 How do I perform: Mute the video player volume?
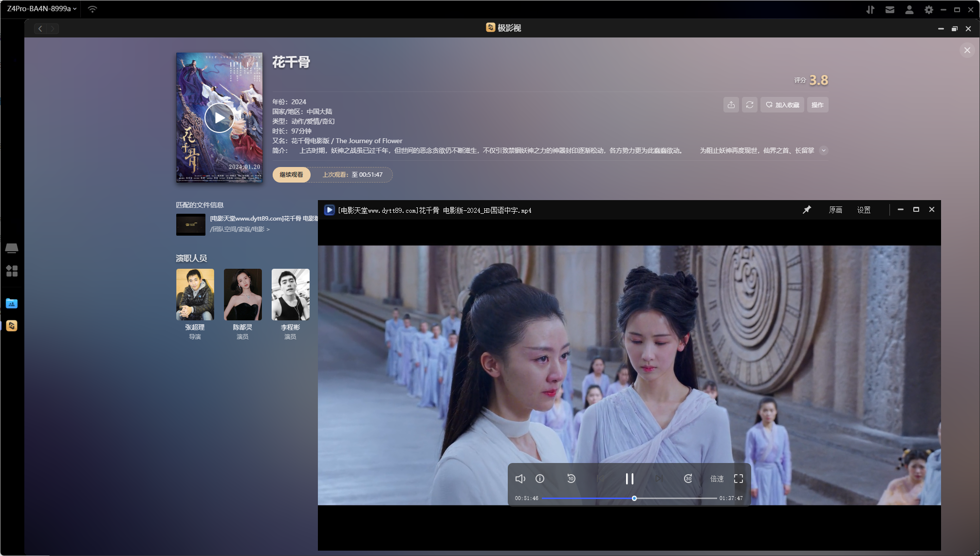pos(520,479)
